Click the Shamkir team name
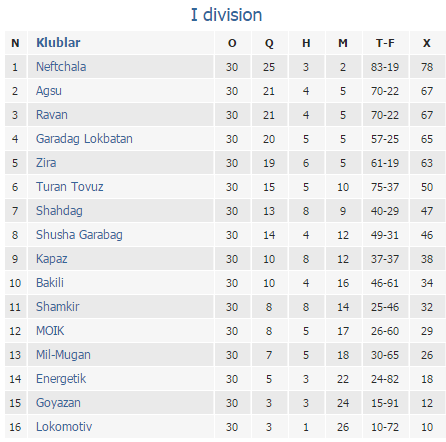The width and height of the screenshot is (446, 442). (58, 307)
